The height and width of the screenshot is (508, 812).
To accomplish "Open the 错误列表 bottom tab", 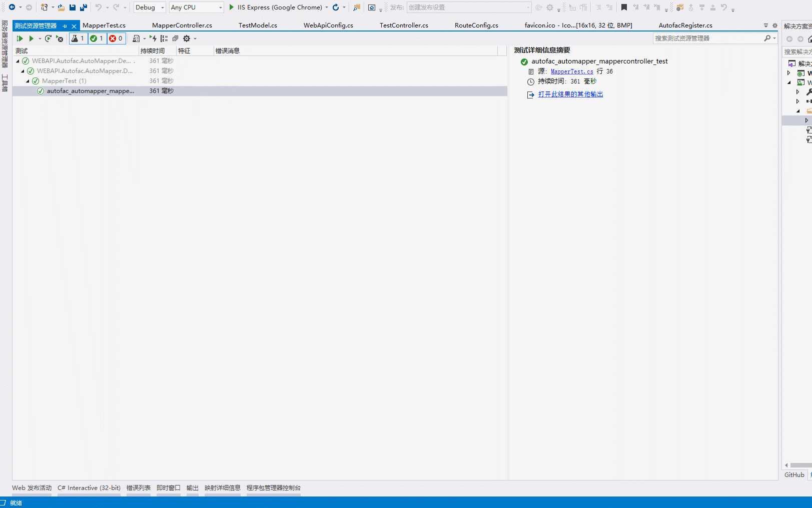I will click(x=139, y=488).
